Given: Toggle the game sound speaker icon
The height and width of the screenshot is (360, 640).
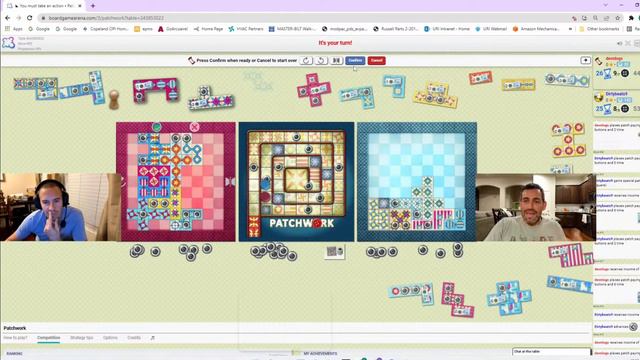Looking at the screenshot, I should pos(620,43).
